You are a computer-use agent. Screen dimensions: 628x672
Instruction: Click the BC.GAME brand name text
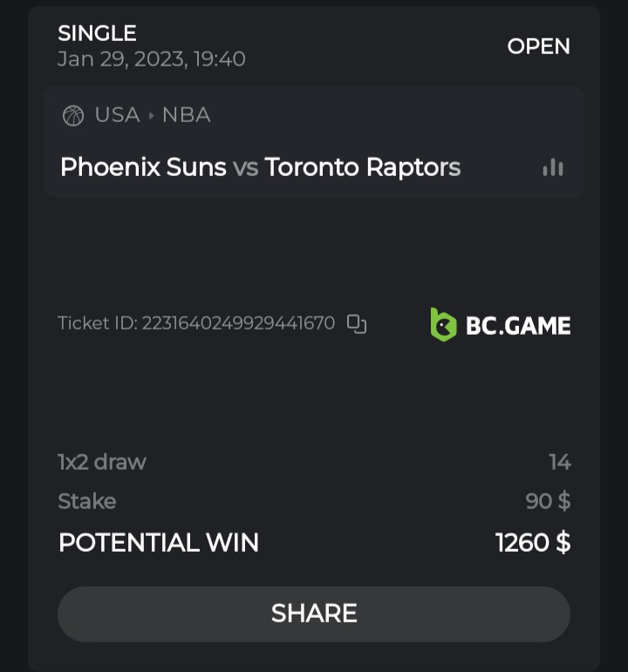tap(518, 326)
